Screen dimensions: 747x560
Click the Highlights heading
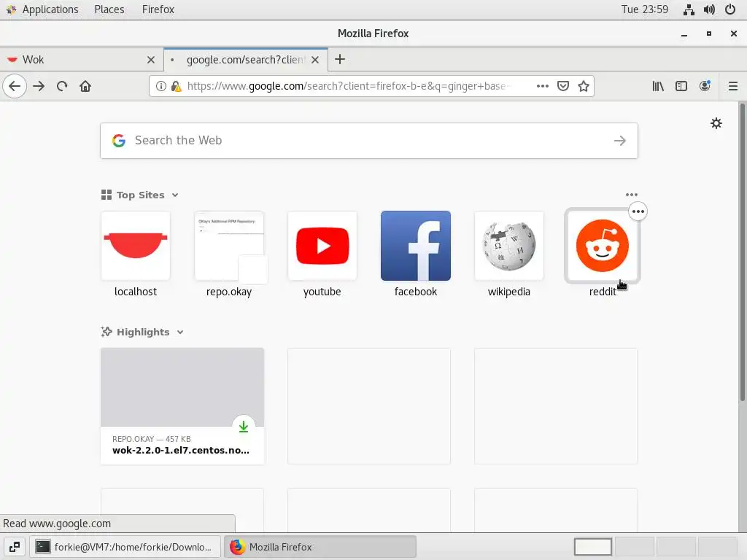(x=143, y=332)
